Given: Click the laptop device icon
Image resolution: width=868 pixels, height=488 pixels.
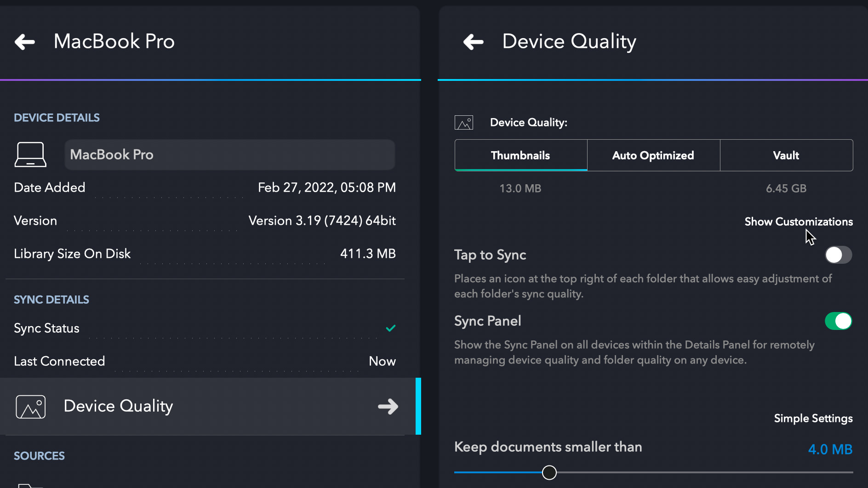Looking at the screenshot, I should pos(30,154).
